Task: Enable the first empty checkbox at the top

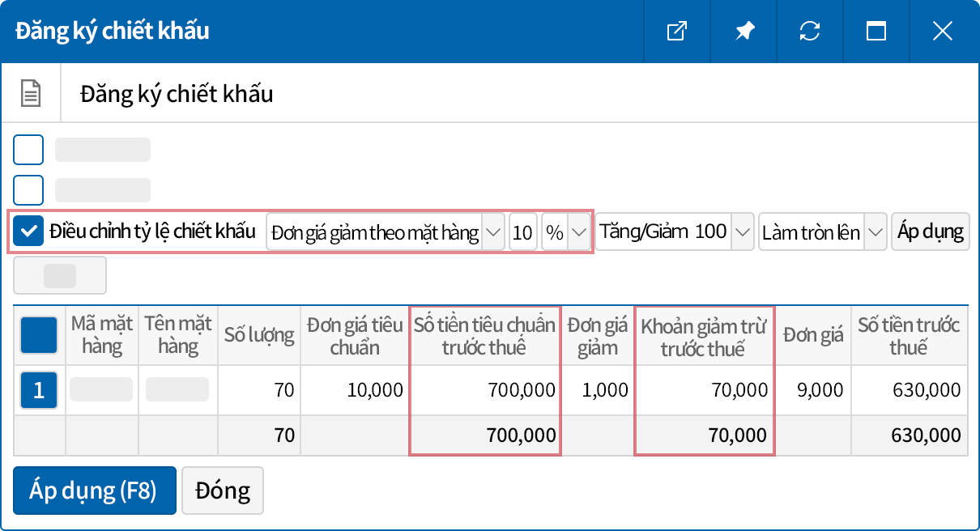Action: pyautogui.click(x=28, y=149)
